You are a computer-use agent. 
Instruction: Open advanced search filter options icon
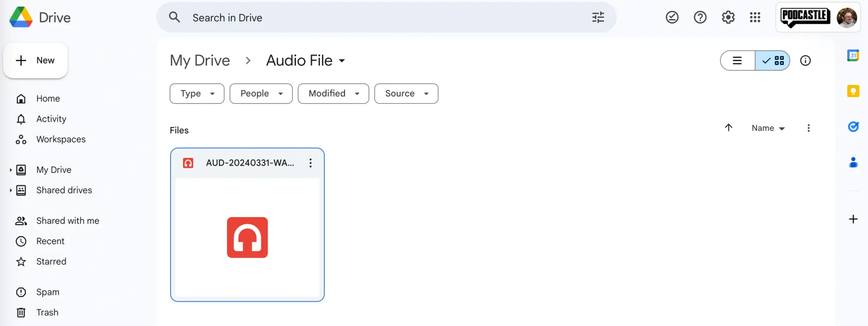point(598,17)
